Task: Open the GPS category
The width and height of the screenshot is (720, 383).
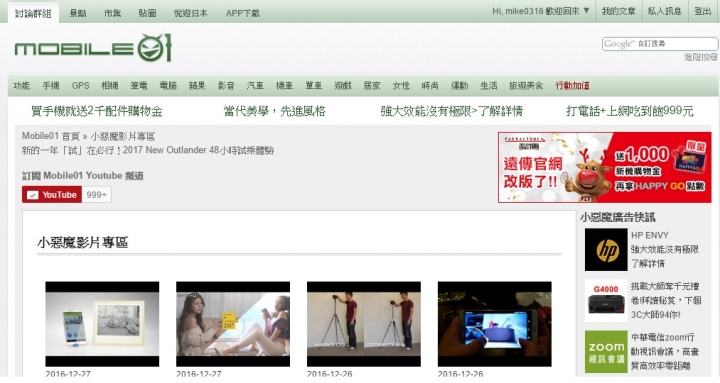Action: (x=80, y=85)
